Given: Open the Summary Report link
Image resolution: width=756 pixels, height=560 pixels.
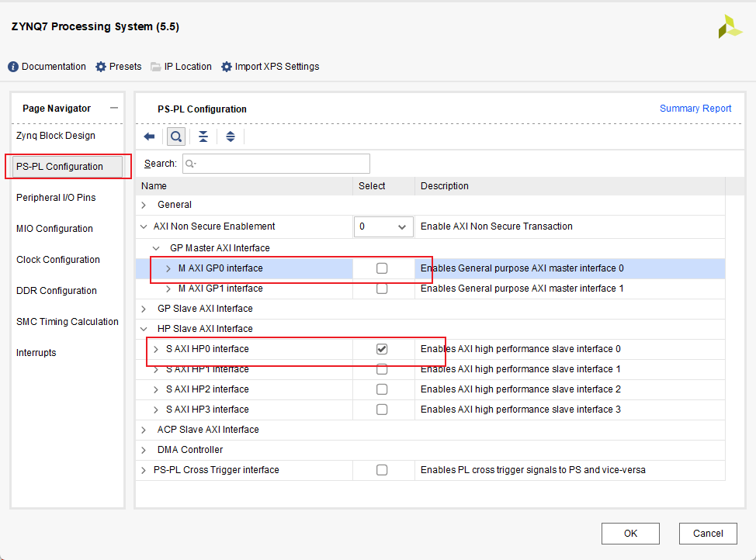Looking at the screenshot, I should point(695,109).
